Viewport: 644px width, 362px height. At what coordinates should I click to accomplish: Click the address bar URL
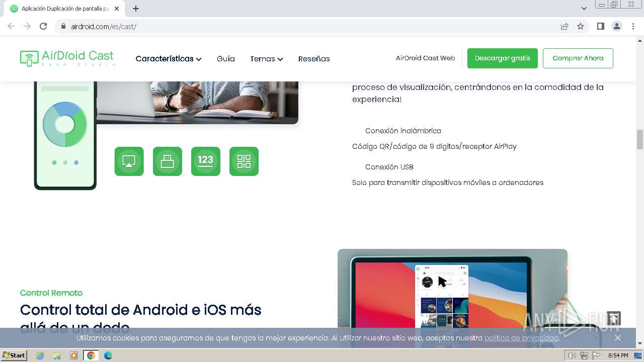pyautogui.click(x=104, y=26)
